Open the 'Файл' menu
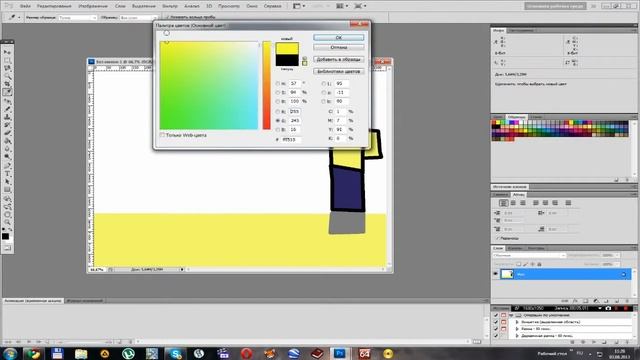 (x=25, y=6)
